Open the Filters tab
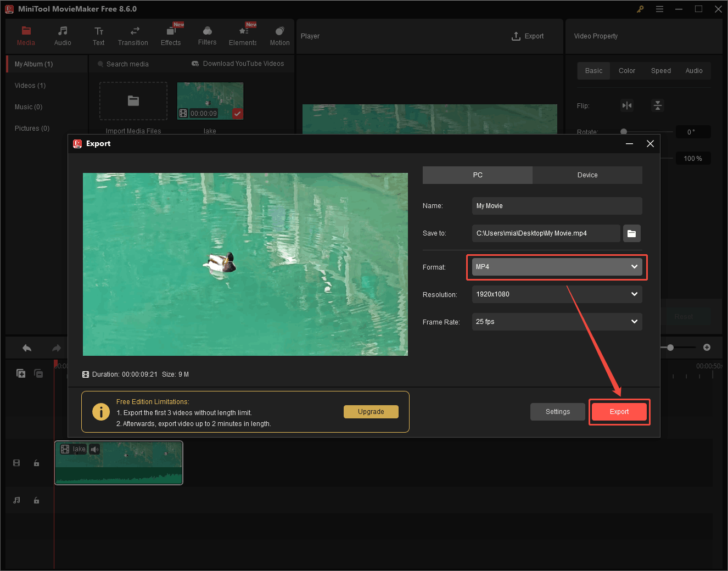The image size is (728, 571). pos(207,36)
